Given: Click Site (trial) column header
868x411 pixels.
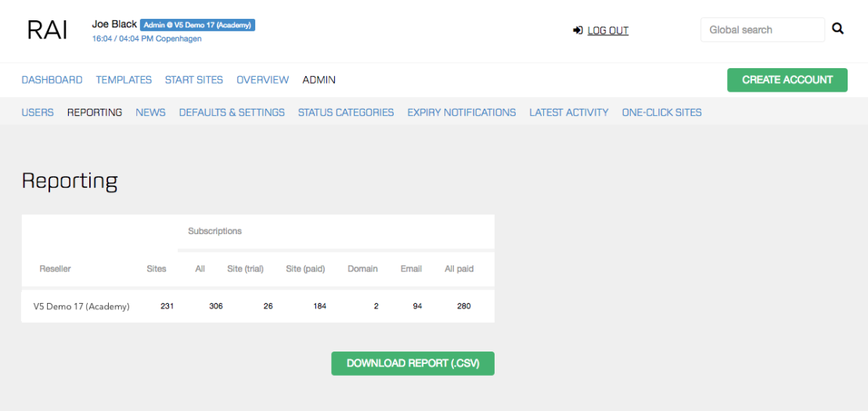Looking at the screenshot, I should click(x=245, y=269).
